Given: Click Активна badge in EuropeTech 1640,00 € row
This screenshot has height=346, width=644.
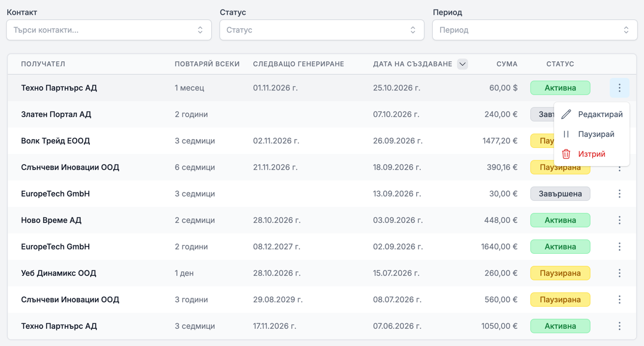Looking at the screenshot, I should (560, 247).
